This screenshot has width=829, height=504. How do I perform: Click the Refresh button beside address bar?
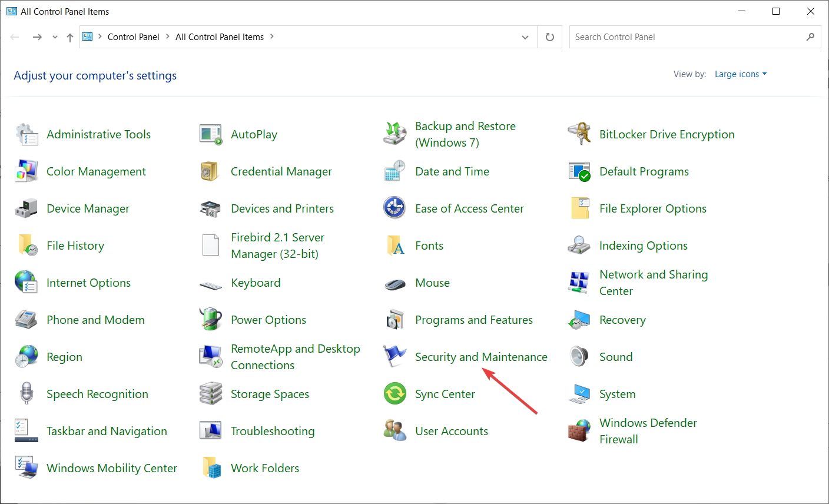click(x=550, y=37)
